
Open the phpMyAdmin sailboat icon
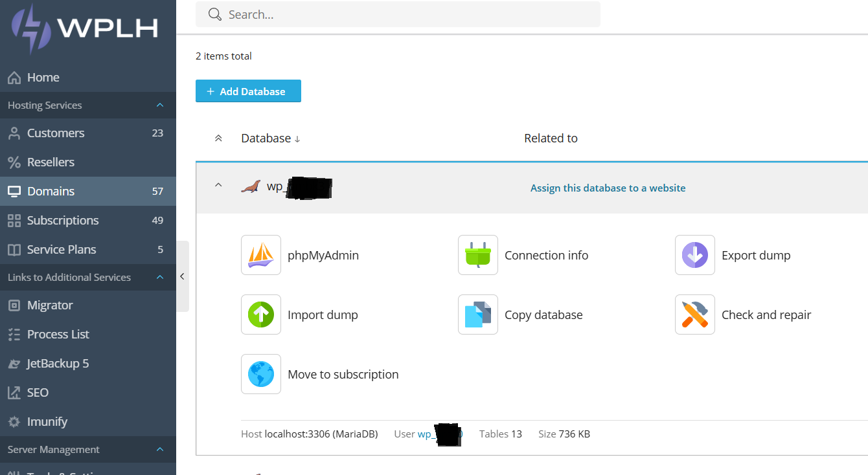[261, 255]
